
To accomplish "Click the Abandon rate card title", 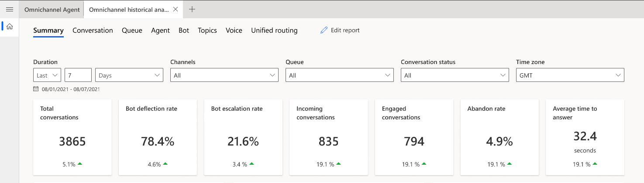I will 486,108.
